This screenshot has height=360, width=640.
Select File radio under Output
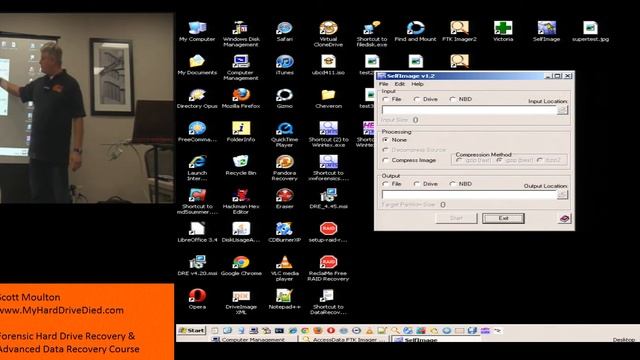pos(386,184)
